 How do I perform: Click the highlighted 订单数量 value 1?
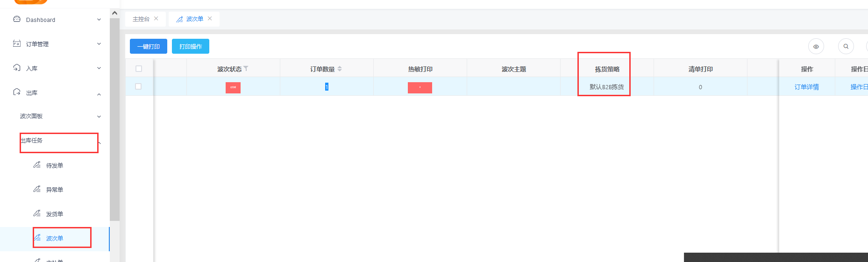[x=327, y=87]
